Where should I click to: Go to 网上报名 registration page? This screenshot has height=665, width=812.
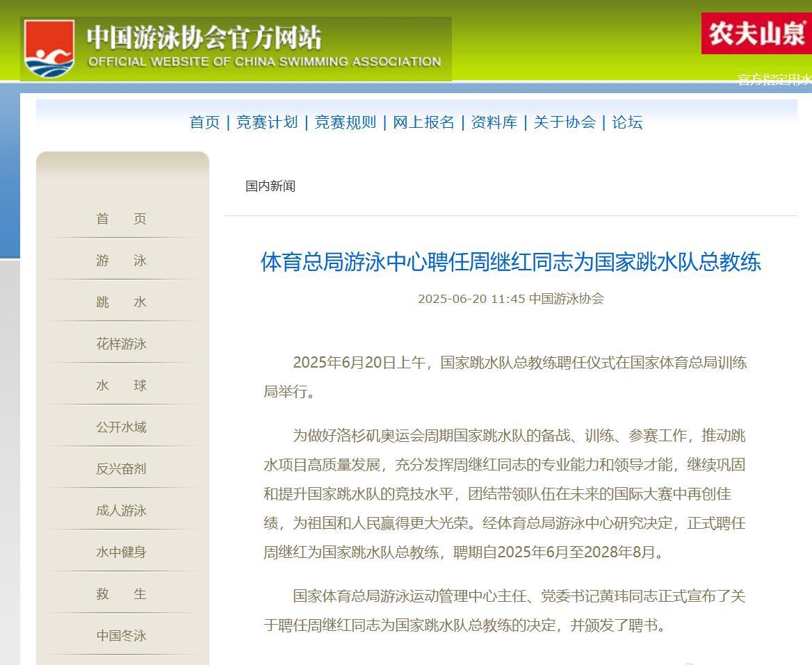(x=423, y=122)
